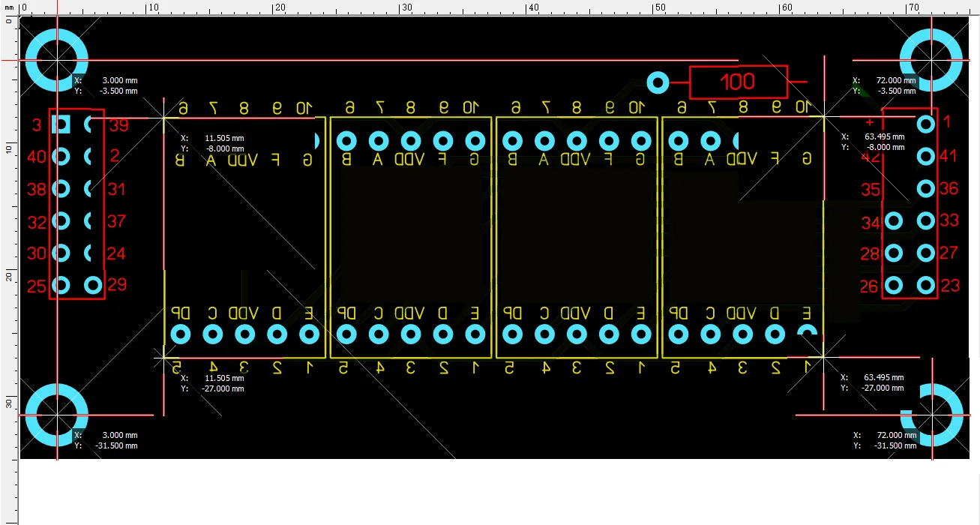980x525 pixels.
Task: Click the red pin label 39
Action: tap(118, 125)
